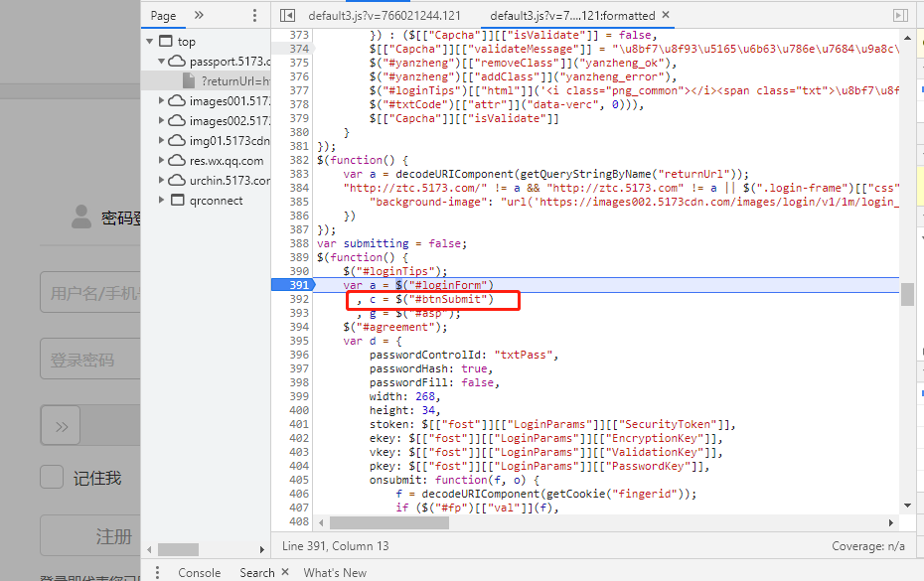Click code editor scroll-left arrow
The image size is (924, 581).
(x=321, y=522)
